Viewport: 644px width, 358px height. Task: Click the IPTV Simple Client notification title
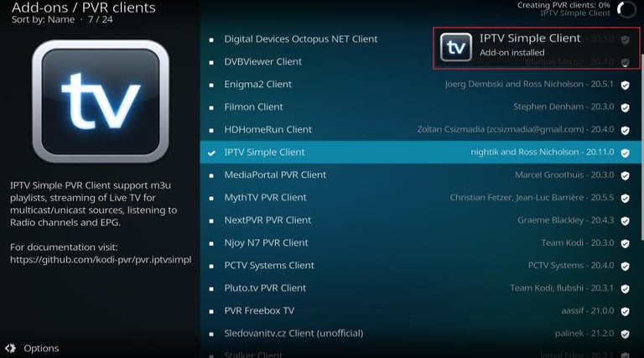click(x=530, y=39)
